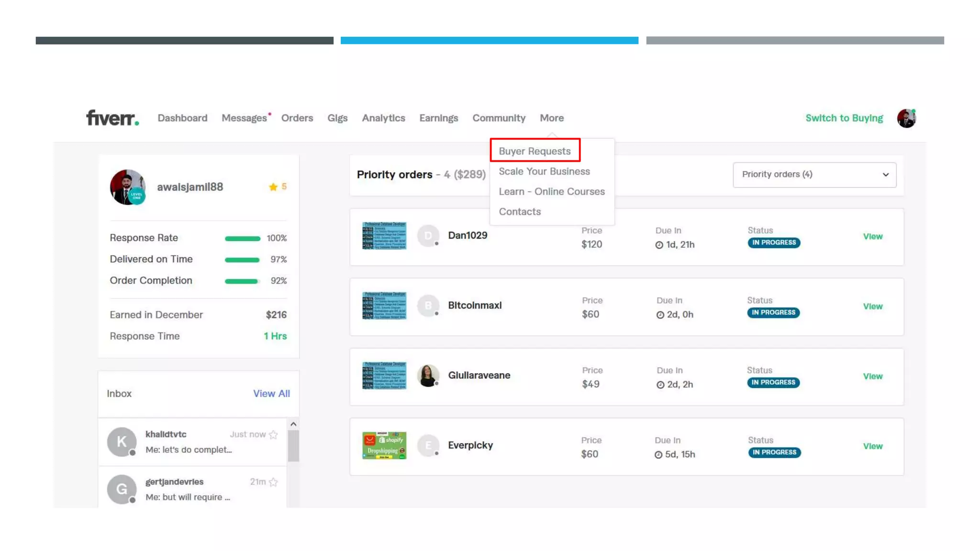
Task: Click gertjandevries G avatar in inbox
Action: click(x=122, y=489)
